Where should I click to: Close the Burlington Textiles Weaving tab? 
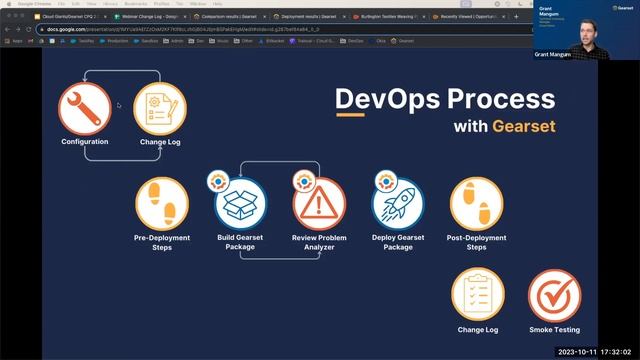click(x=423, y=17)
